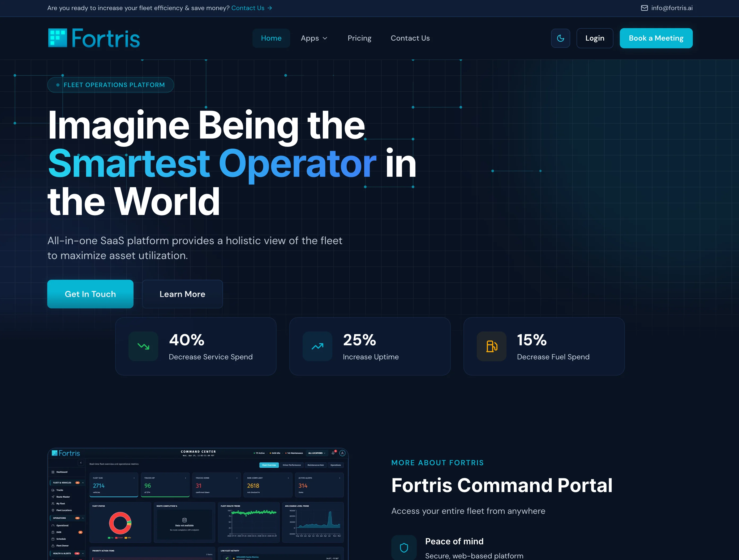
Task: Follow the Contact Us link in the top banner
Action: tap(248, 8)
